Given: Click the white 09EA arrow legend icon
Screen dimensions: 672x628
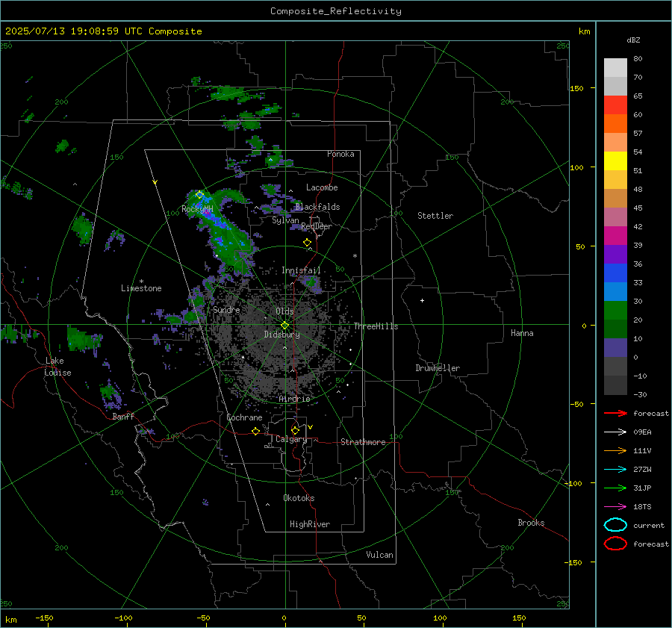Looking at the screenshot, I should (615, 432).
